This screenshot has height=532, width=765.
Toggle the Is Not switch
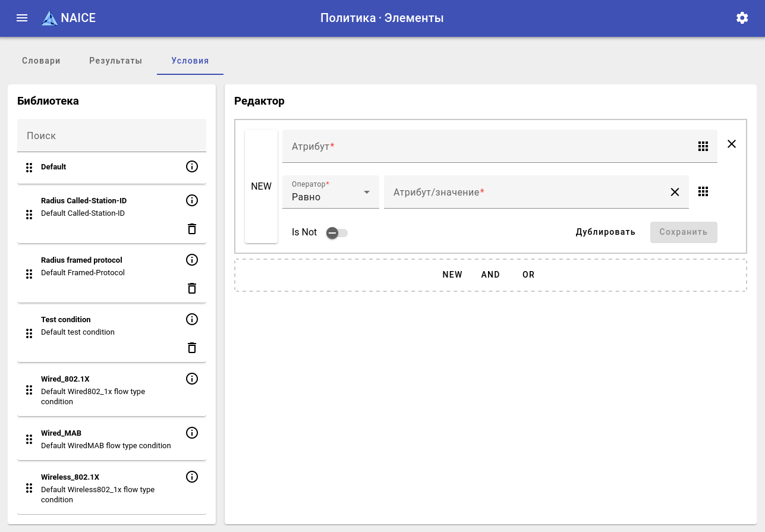click(x=336, y=233)
